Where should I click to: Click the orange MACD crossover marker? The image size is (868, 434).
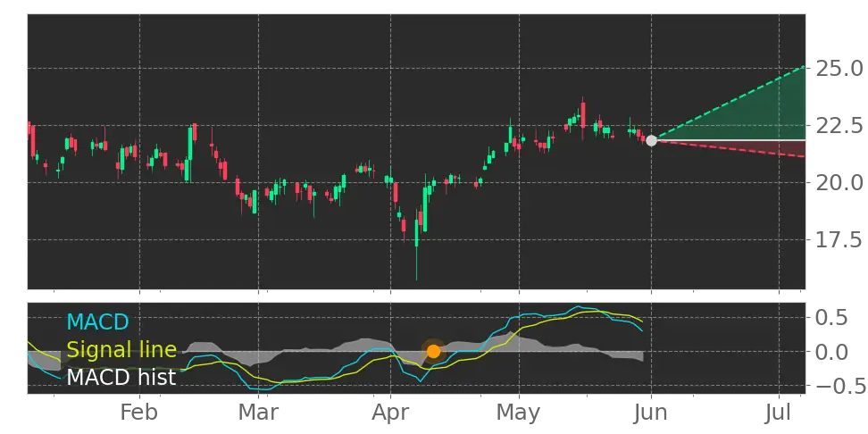[x=433, y=351]
